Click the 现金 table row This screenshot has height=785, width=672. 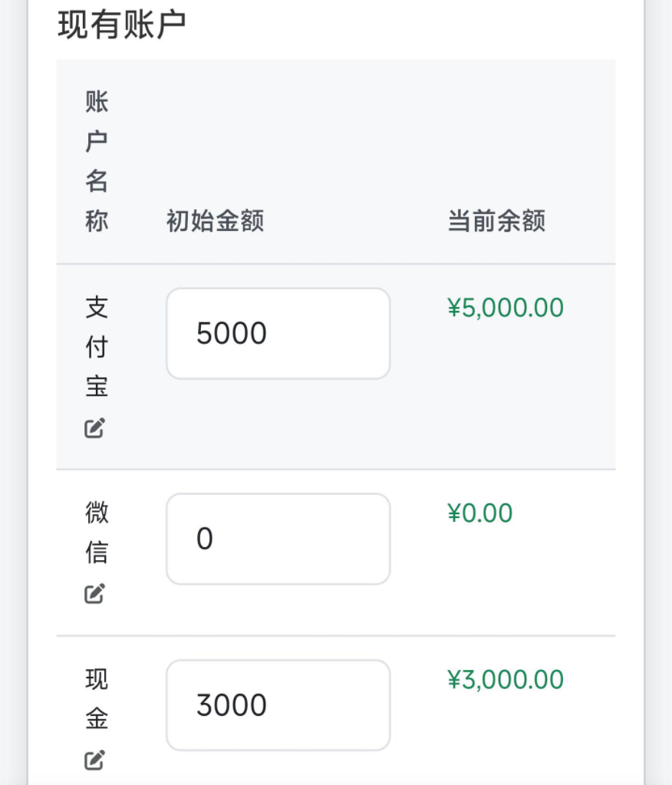coord(499,737)
